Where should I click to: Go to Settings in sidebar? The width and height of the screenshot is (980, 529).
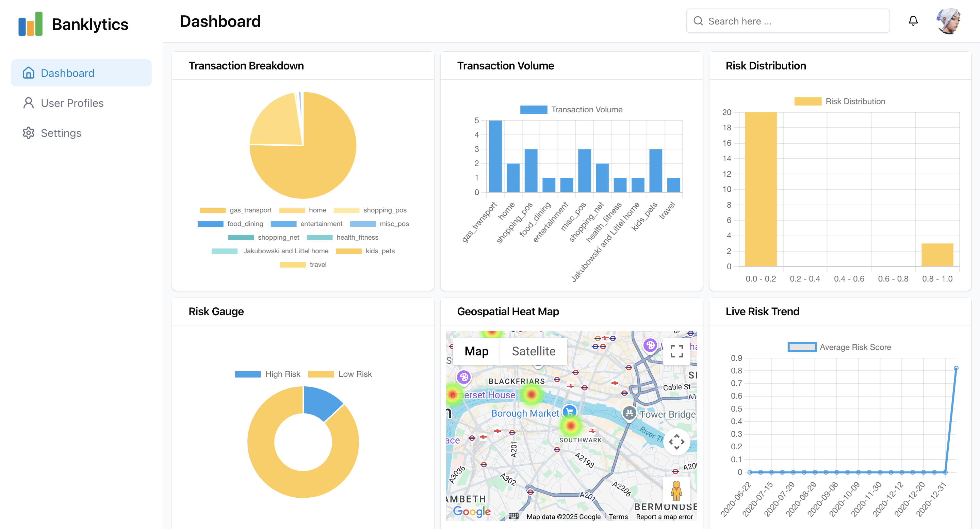pyautogui.click(x=61, y=133)
